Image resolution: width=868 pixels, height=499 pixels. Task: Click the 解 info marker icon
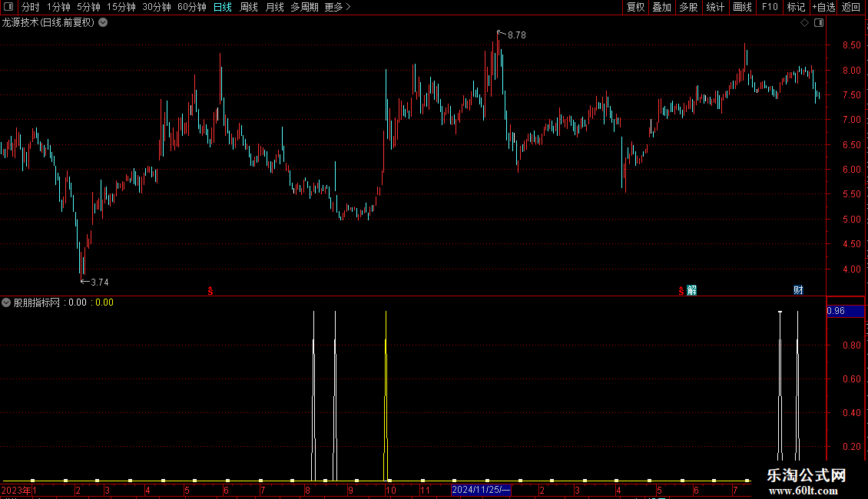click(691, 290)
